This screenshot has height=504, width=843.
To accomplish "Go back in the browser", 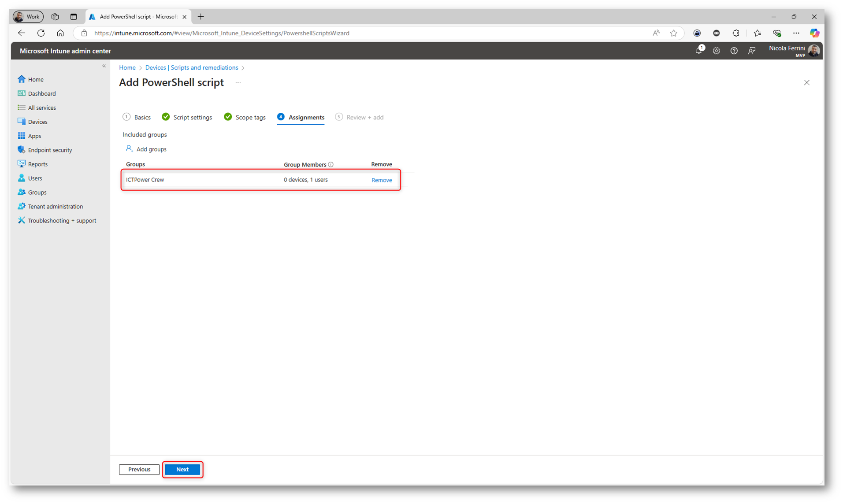I will coord(22,33).
